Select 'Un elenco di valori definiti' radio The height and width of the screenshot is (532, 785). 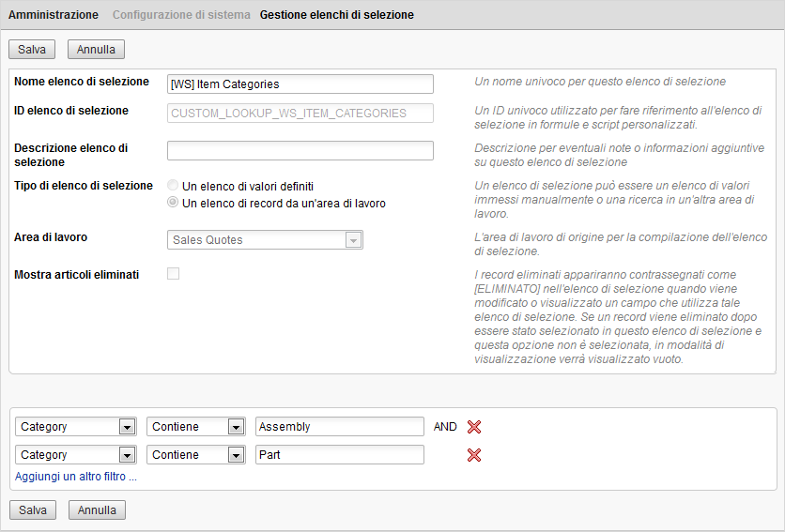173,186
